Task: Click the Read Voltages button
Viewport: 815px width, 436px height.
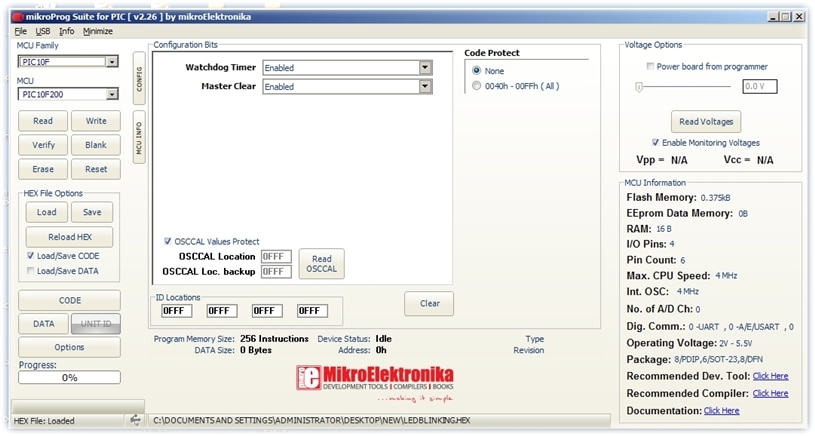Action: (706, 122)
